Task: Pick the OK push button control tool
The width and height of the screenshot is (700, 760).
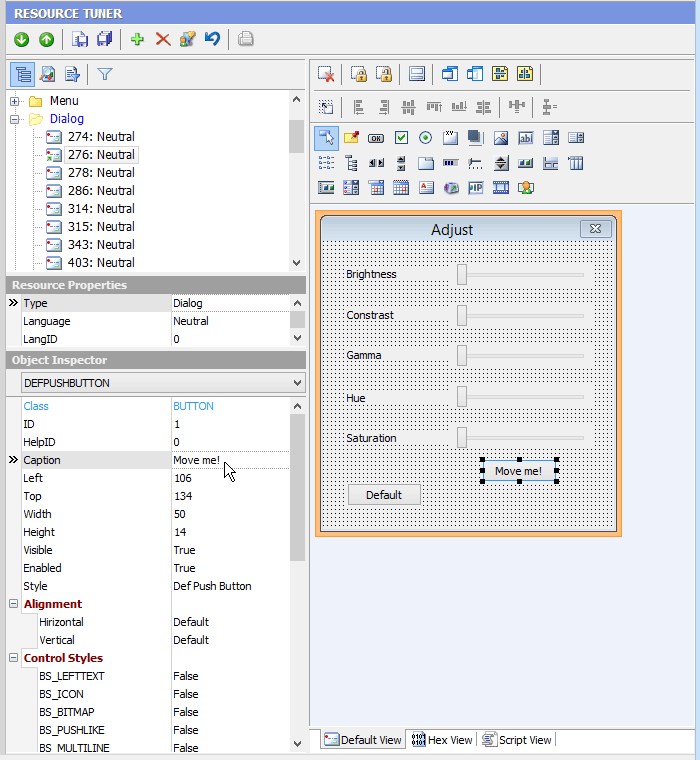Action: [x=376, y=138]
